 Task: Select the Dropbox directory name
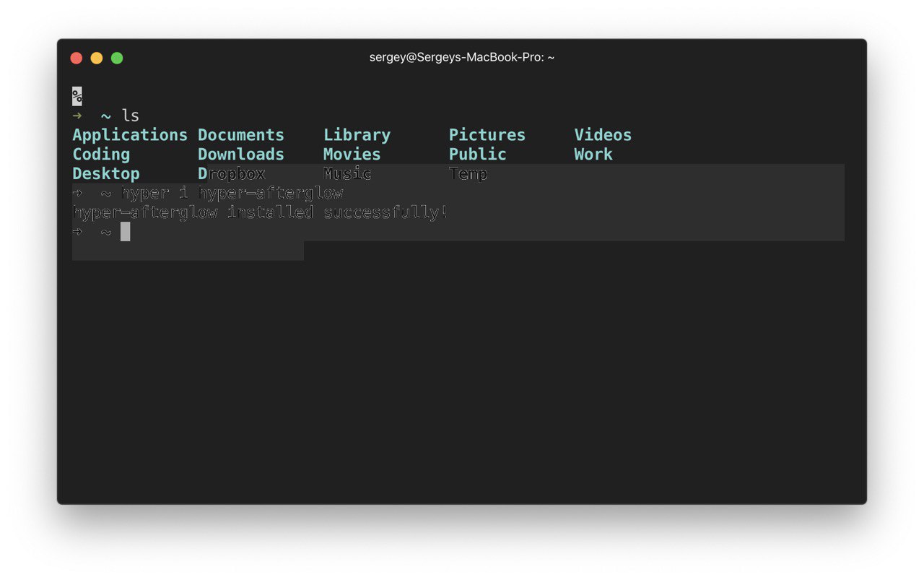click(x=232, y=174)
